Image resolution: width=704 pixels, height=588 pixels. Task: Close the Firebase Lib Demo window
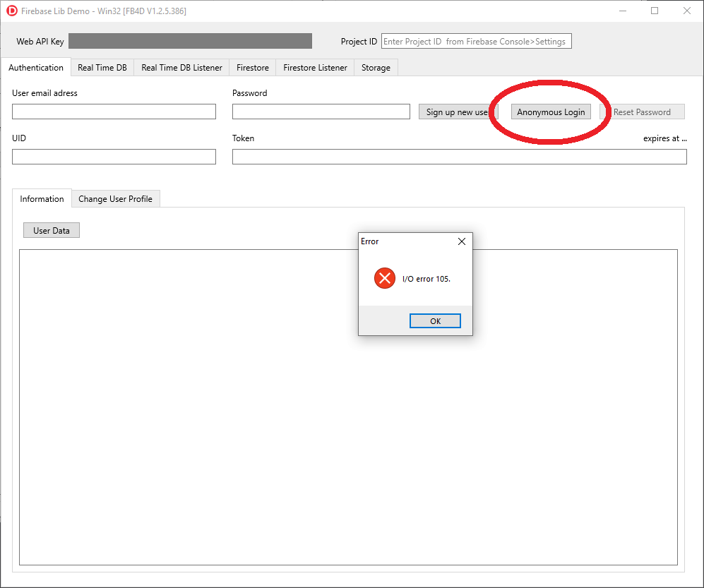tap(687, 11)
